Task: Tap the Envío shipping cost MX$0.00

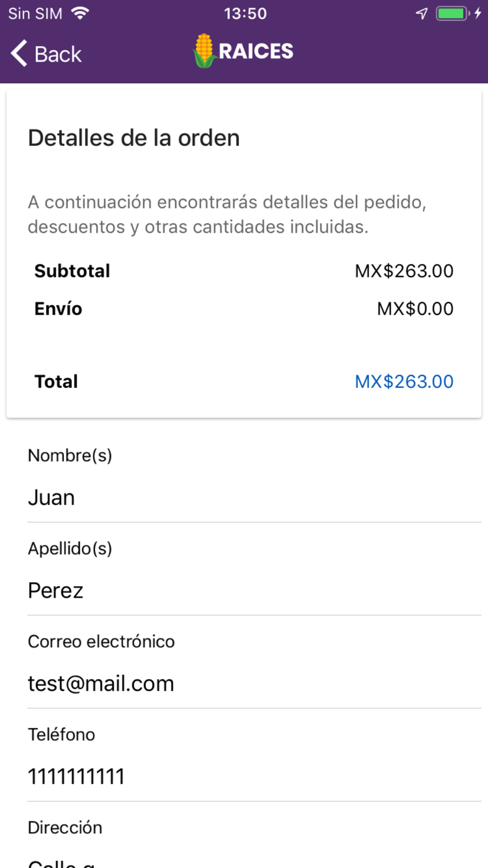Action: point(415,309)
